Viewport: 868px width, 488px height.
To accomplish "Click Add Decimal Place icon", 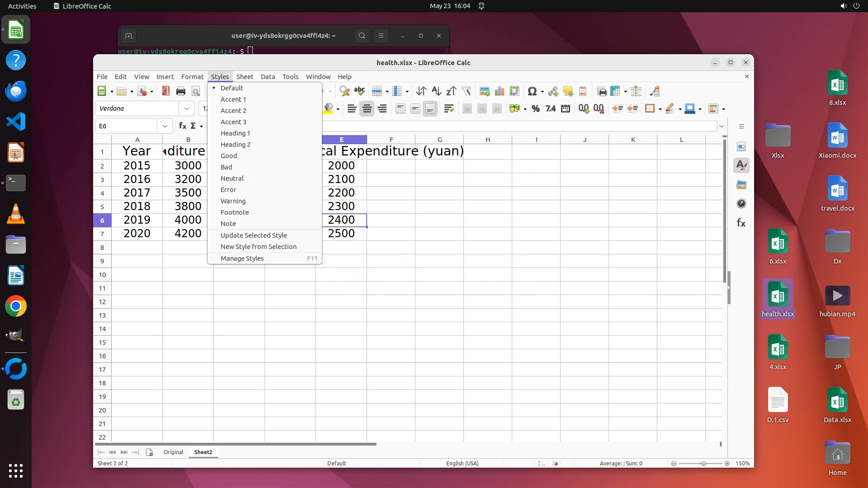I will click(583, 108).
